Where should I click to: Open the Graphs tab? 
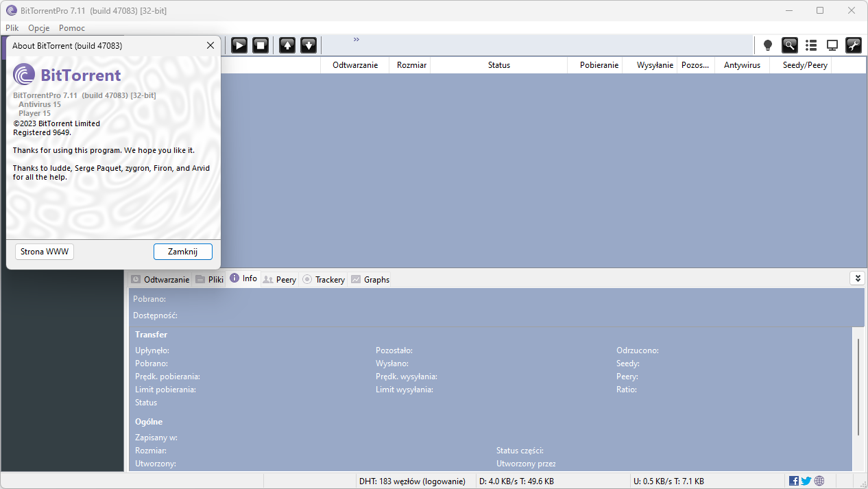coord(370,279)
